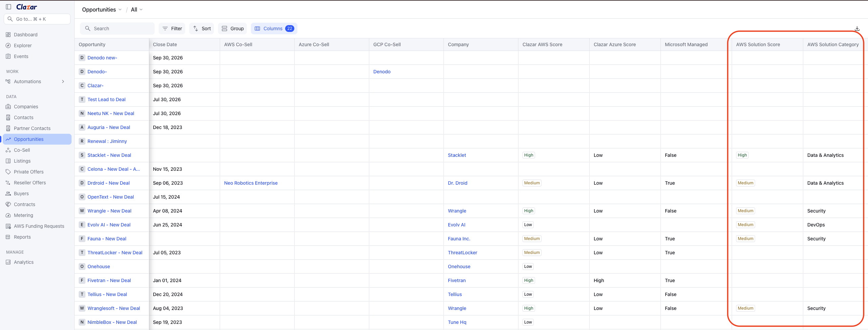Click High Clazar Azure Score for Fivetran
The image size is (868, 330).
[599, 280]
